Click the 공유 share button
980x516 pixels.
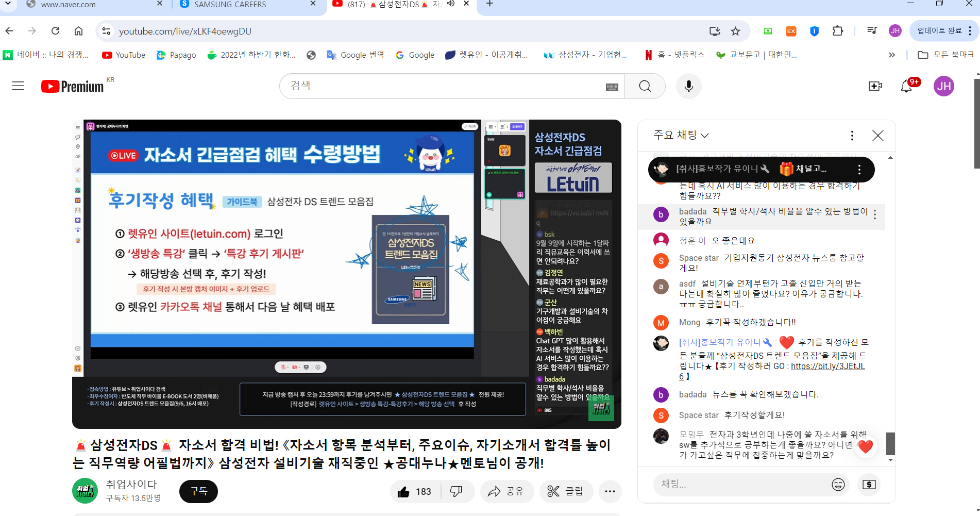point(506,492)
